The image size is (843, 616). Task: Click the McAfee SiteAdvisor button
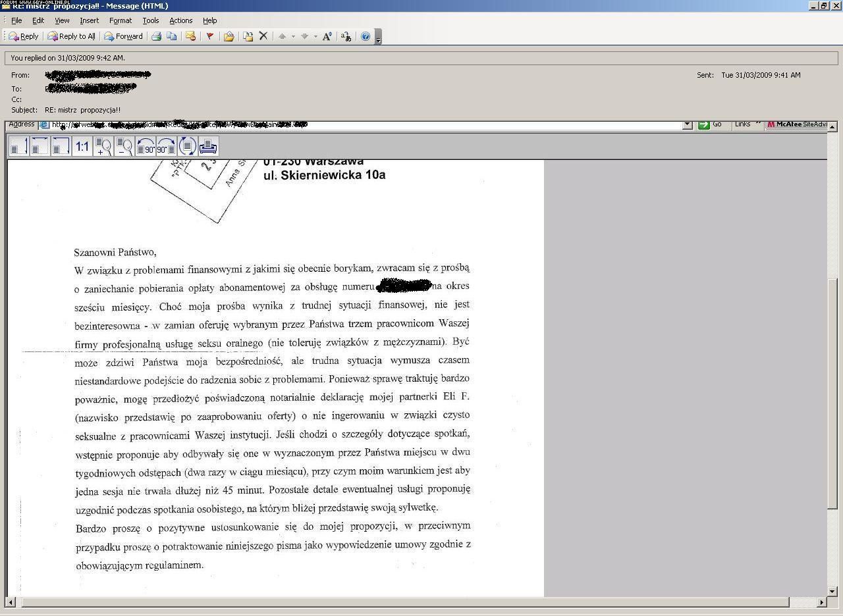coord(797,124)
